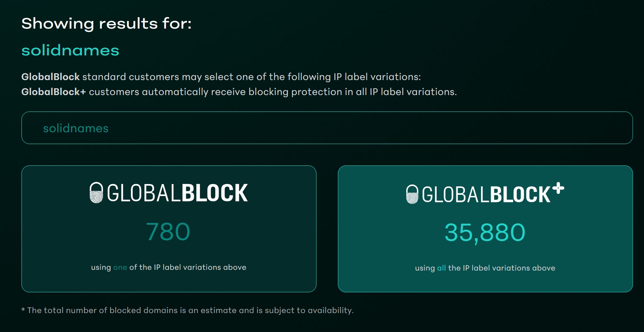Click the blocked domains estimate footnote
Viewport: 644px width, 332px height.
(188, 310)
